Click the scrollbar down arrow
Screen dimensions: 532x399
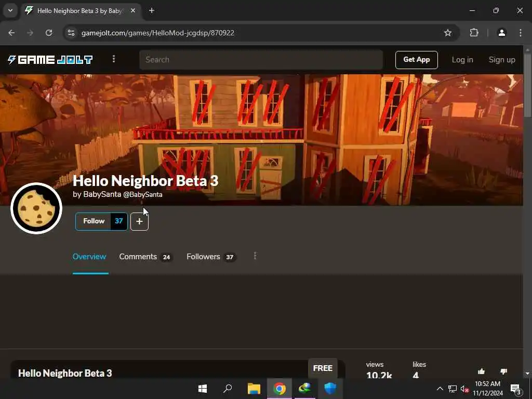pos(528,374)
